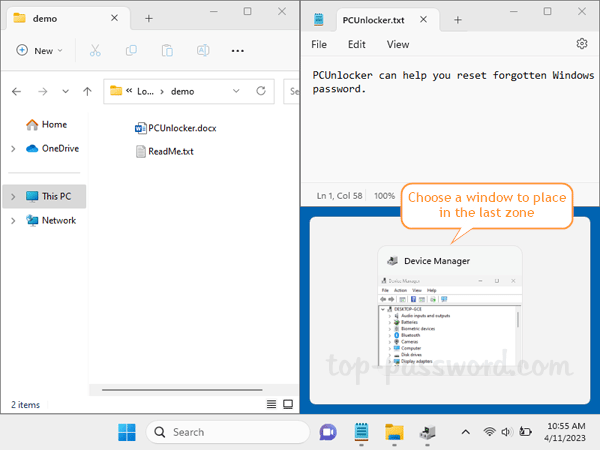
Task: Open the New dropdown button in Explorer
Action: (x=39, y=50)
